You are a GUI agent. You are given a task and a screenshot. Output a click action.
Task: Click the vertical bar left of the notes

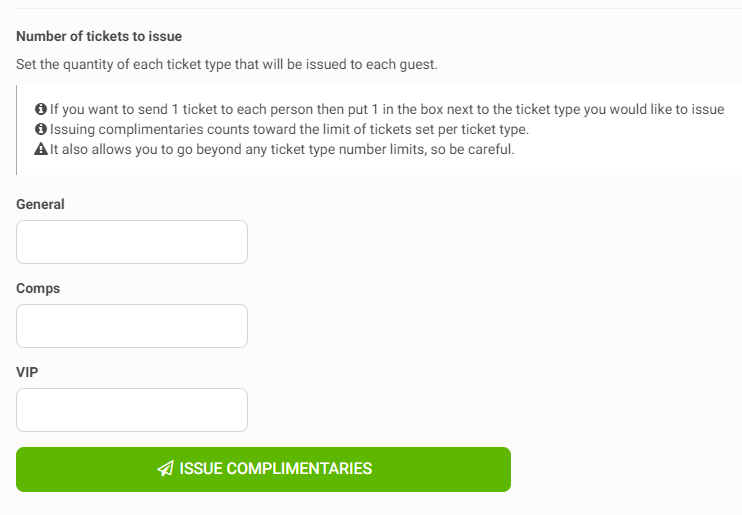point(17,130)
